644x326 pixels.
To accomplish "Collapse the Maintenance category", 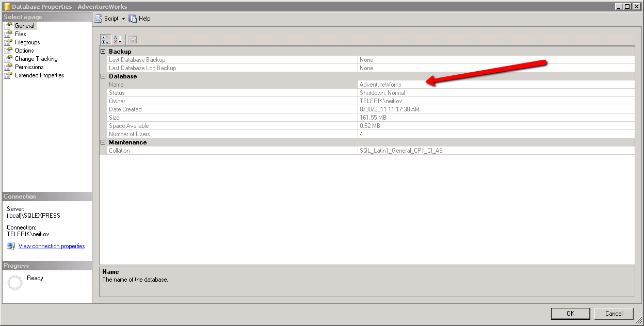I will [103, 142].
